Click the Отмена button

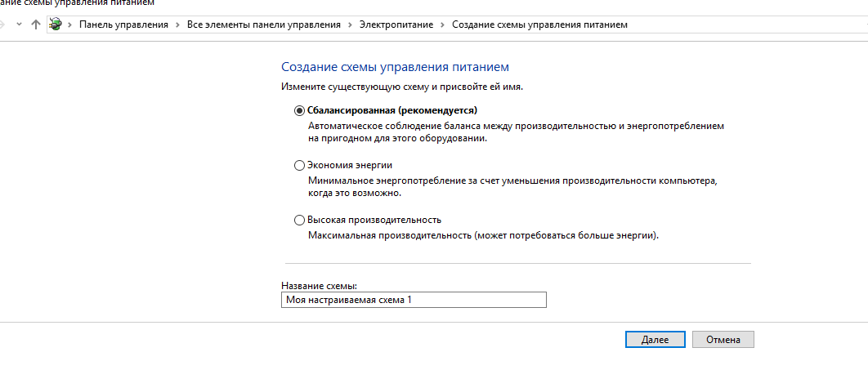click(x=723, y=340)
